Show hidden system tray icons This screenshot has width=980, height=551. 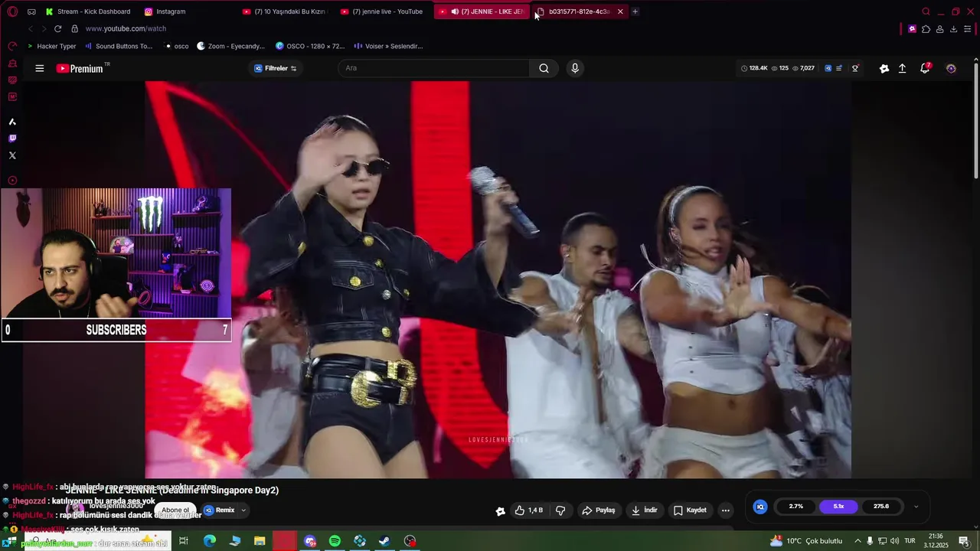857,541
